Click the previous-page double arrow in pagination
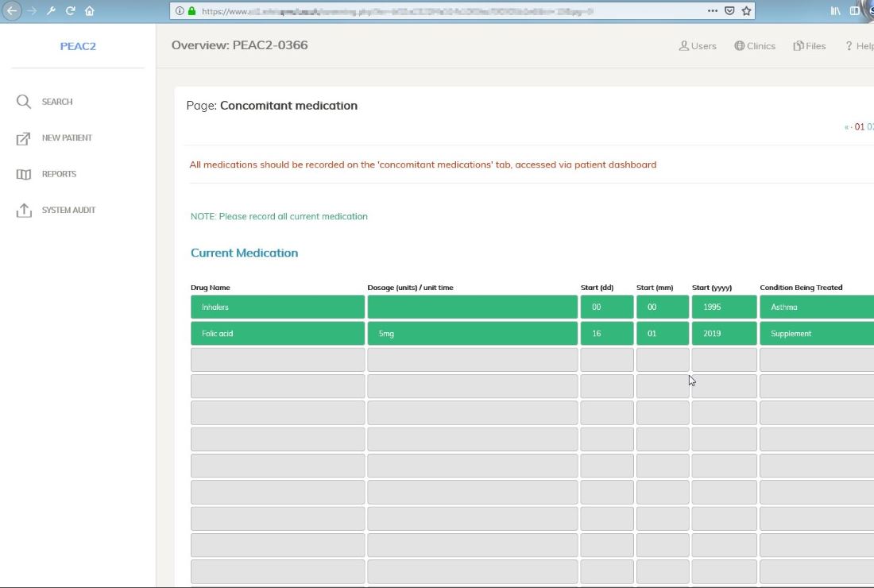874x588 pixels. coord(846,128)
